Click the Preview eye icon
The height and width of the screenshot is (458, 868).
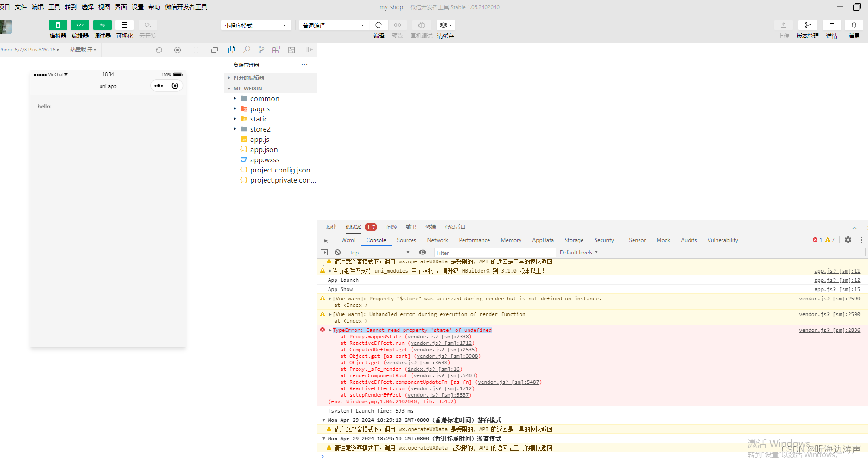point(397,25)
